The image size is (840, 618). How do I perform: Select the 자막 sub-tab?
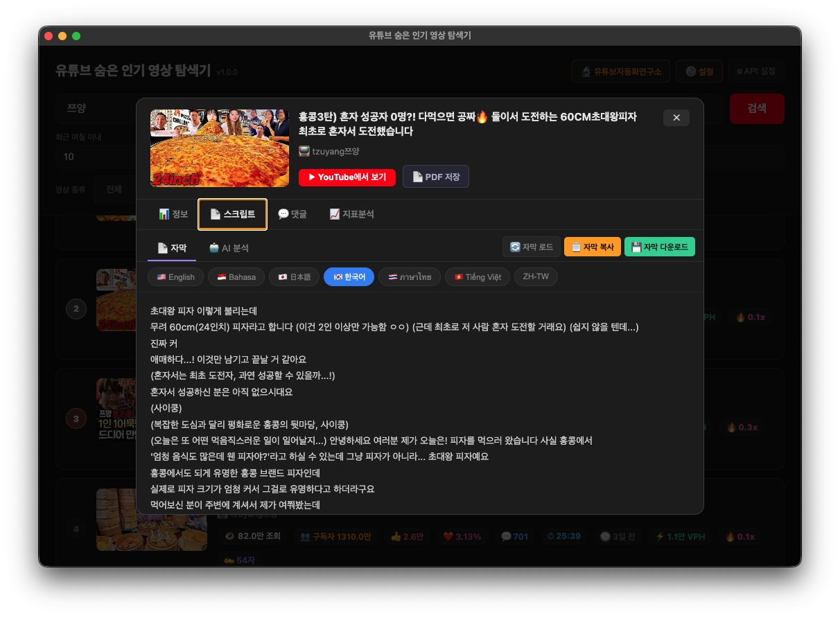172,247
